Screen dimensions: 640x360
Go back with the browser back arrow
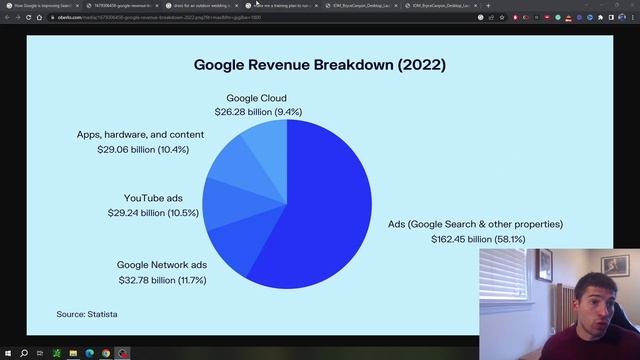(x=7, y=18)
